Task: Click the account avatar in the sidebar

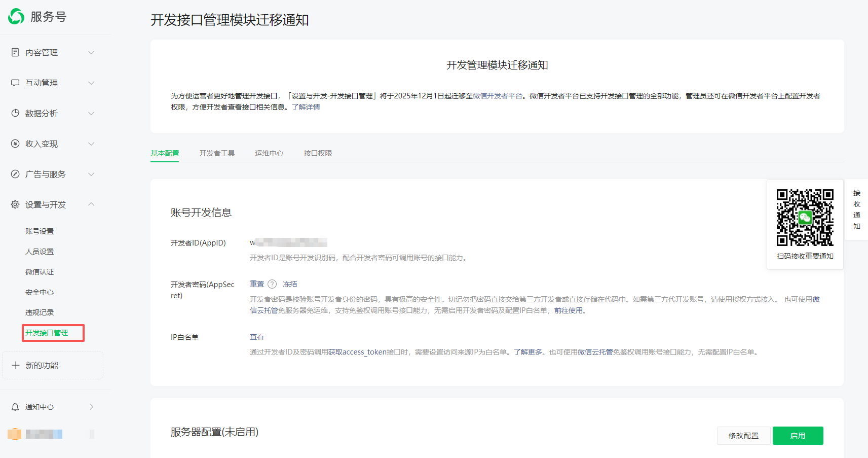Action: click(15, 434)
